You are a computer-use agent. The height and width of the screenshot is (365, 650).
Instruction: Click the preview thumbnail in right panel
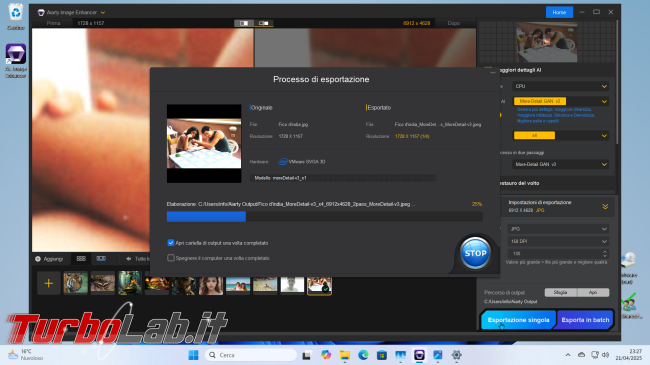click(x=546, y=42)
